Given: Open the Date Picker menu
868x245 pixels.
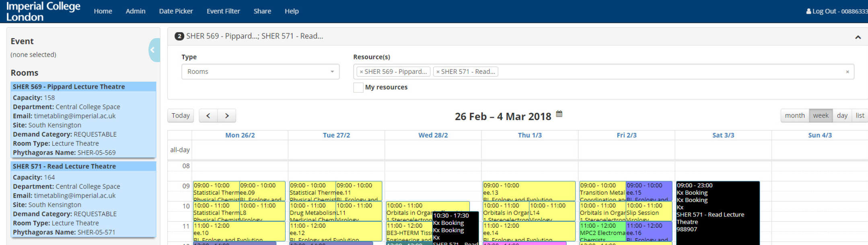Looking at the screenshot, I should (x=176, y=11).
